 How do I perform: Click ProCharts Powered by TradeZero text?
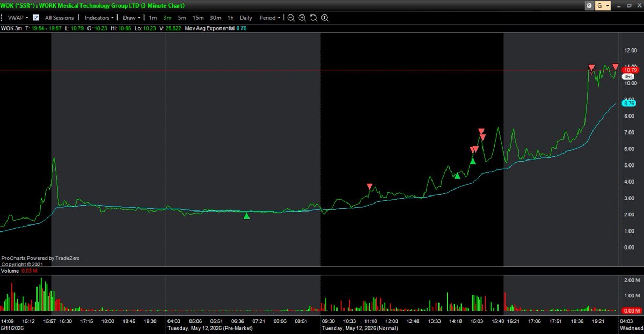pyautogui.click(x=41, y=258)
